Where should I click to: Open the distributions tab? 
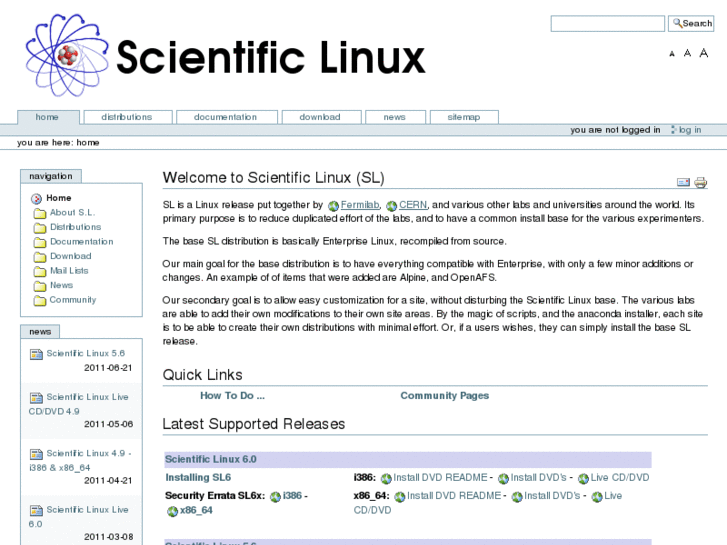pyautogui.click(x=127, y=117)
